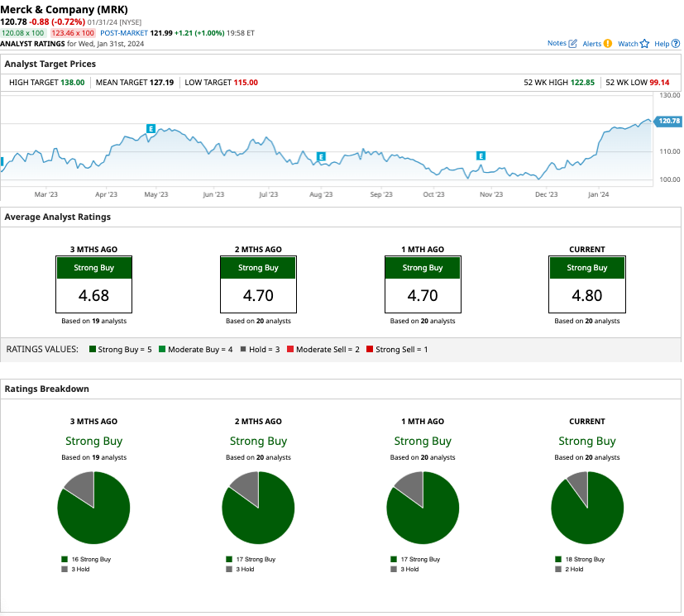The height and width of the screenshot is (616, 684).
Task: Click the 130.00 price axis label
Action: pyautogui.click(x=670, y=95)
